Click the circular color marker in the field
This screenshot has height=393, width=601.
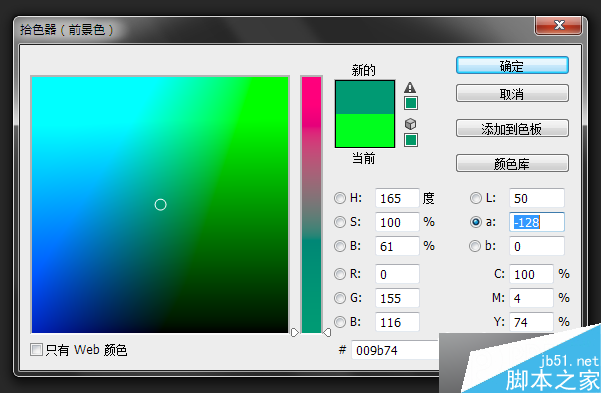click(160, 205)
